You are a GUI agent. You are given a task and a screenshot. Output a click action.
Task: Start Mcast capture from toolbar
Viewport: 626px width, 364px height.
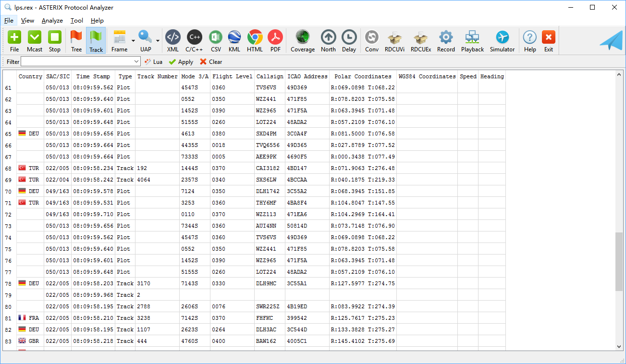click(x=35, y=41)
